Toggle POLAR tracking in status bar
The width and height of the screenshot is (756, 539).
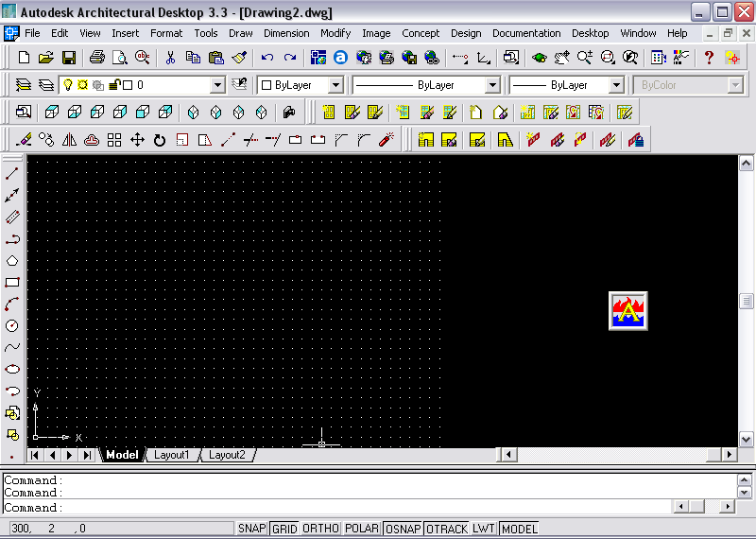tap(362, 529)
